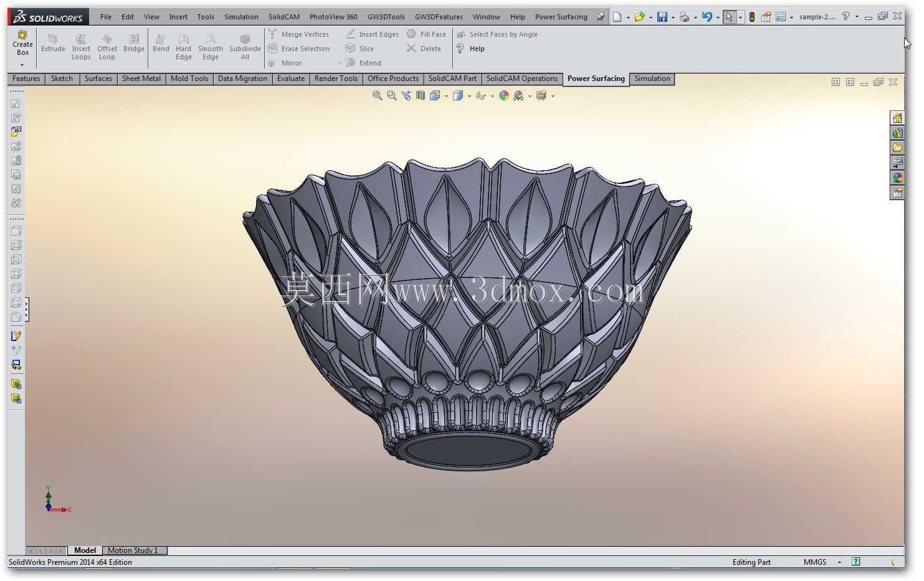The height and width of the screenshot is (581, 924).
Task: Click the Display Style icon
Action: pos(458,95)
